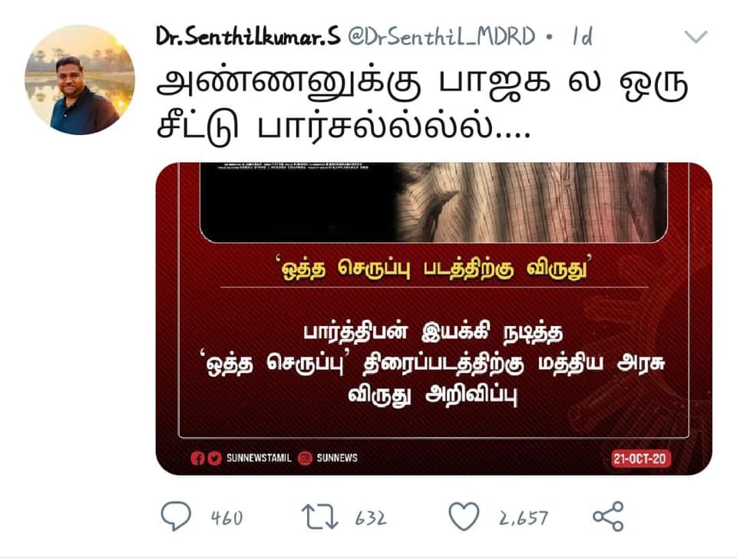
Task: Like the tweet with heart icon
Action: (x=464, y=516)
